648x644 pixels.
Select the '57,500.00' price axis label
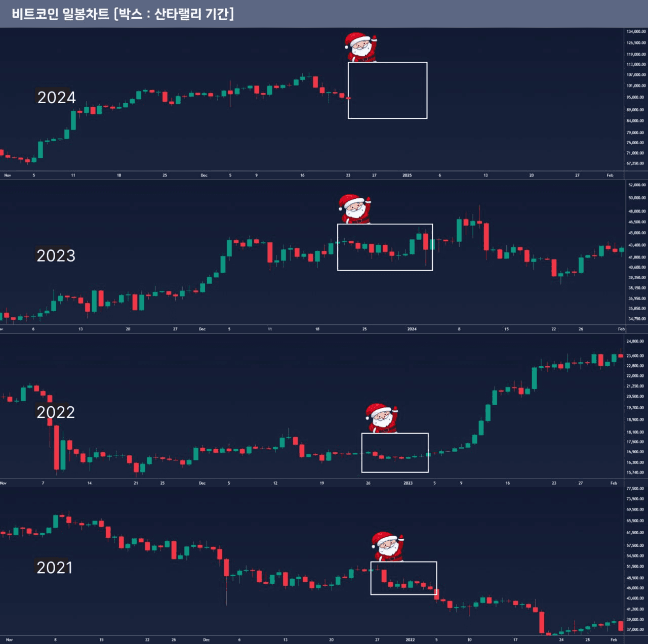coord(635,545)
